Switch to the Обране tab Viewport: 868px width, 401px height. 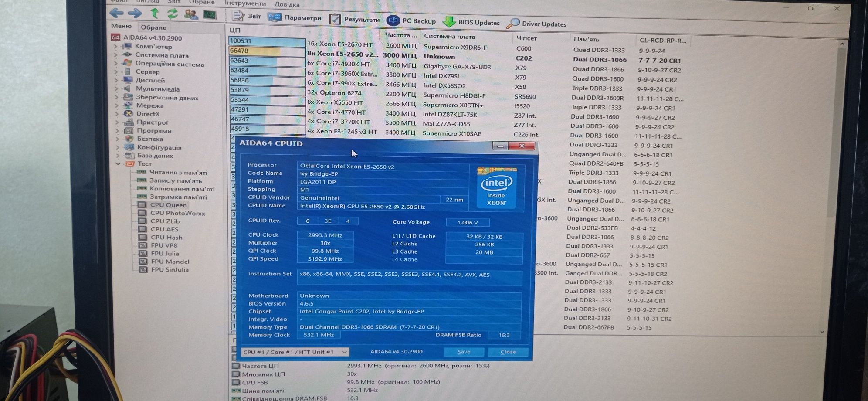click(x=153, y=27)
